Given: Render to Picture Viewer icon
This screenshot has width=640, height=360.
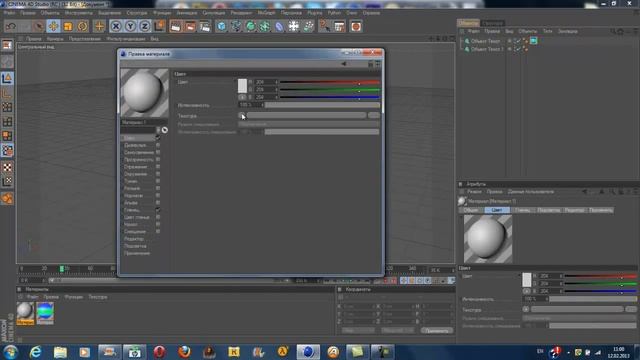Looking at the screenshot, I should 190,27.
